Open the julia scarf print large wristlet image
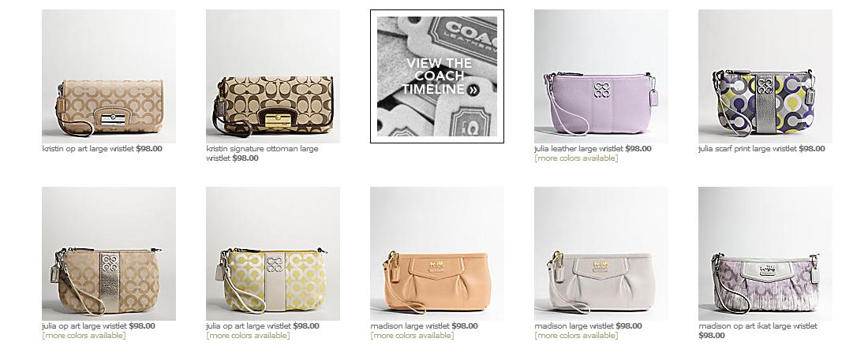Screen dimensions: 868x357 [x=765, y=76]
